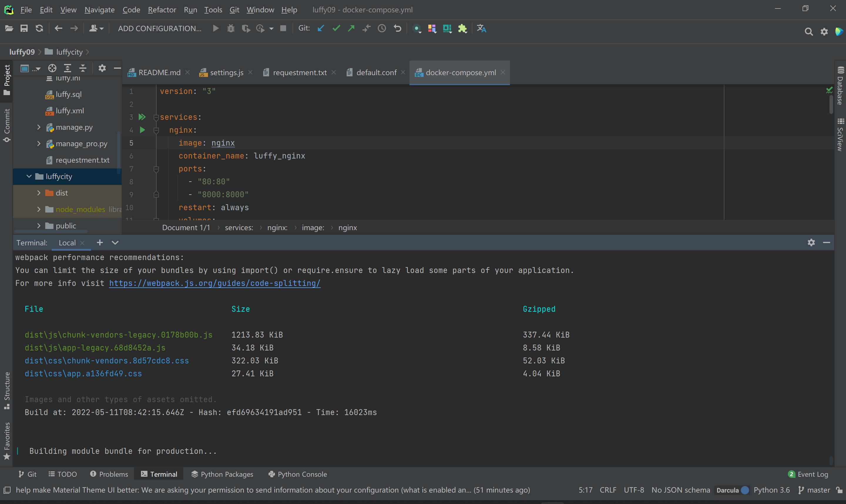Toggle the Favorites tool window
The image size is (846, 504).
pyautogui.click(x=6, y=441)
